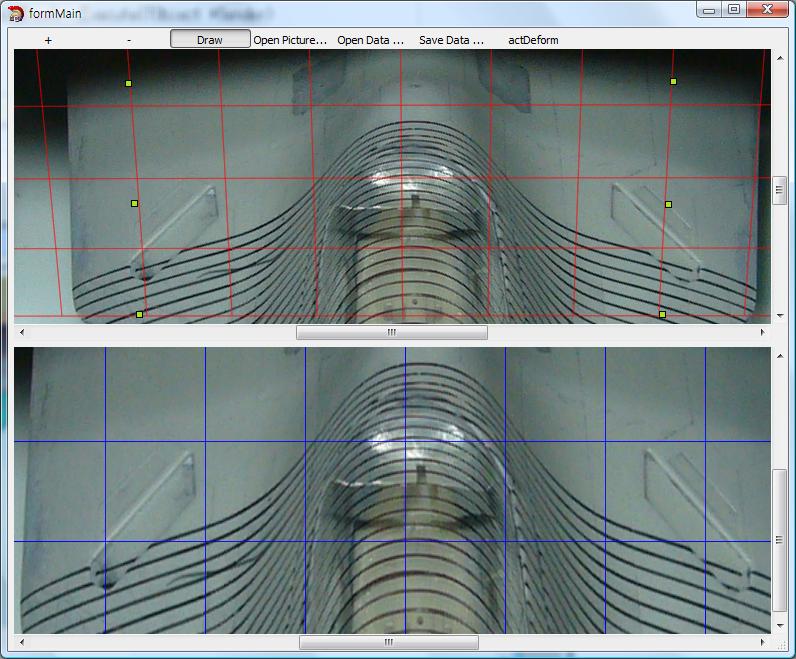
Task: Select the upper-right yellow control point on red grid
Action: click(674, 81)
